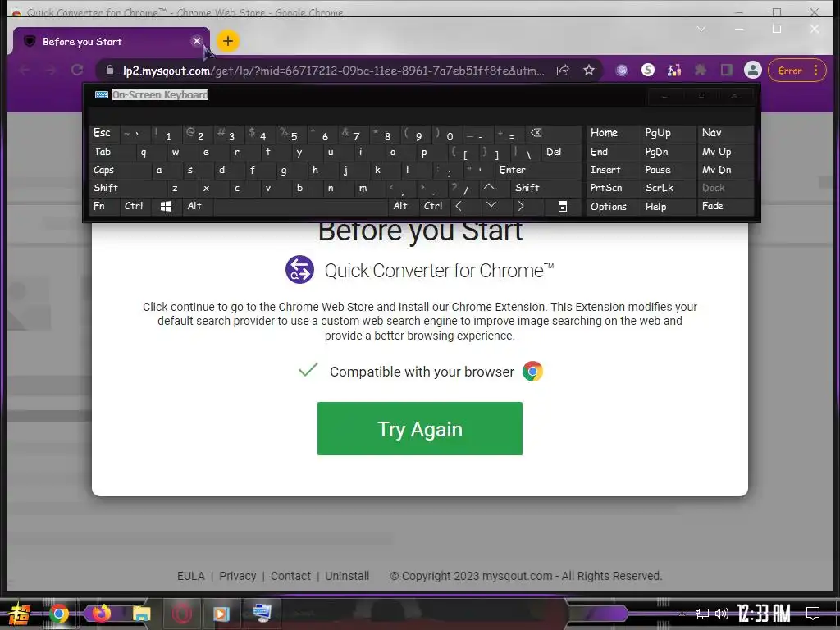Toggle the Caps key
The image size is (840, 630).
pyautogui.click(x=120, y=171)
